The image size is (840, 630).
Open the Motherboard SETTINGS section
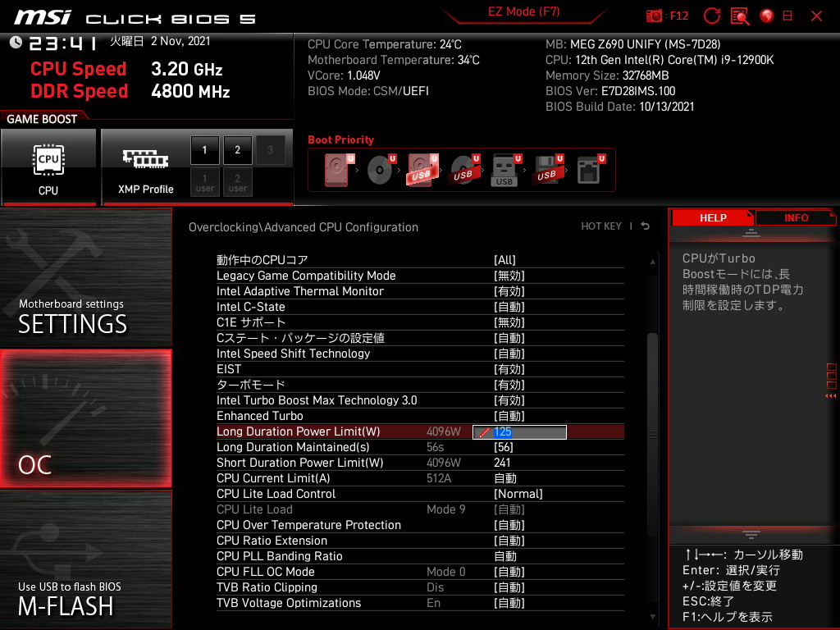coord(85,277)
